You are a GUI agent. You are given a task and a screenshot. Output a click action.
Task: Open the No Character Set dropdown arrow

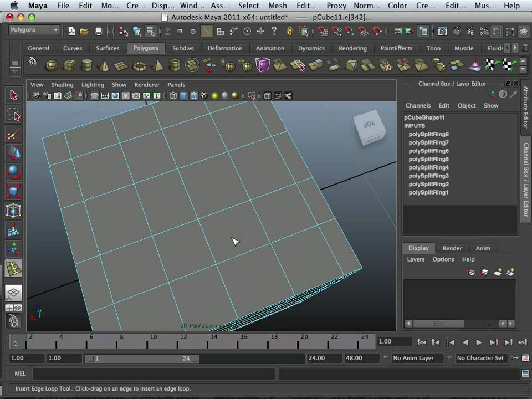click(449, 357)
